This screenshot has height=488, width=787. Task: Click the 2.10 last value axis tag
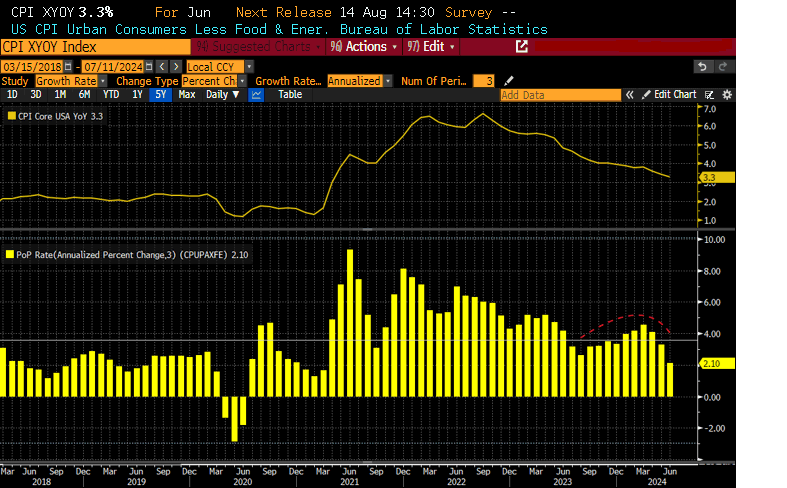[717, 363]
